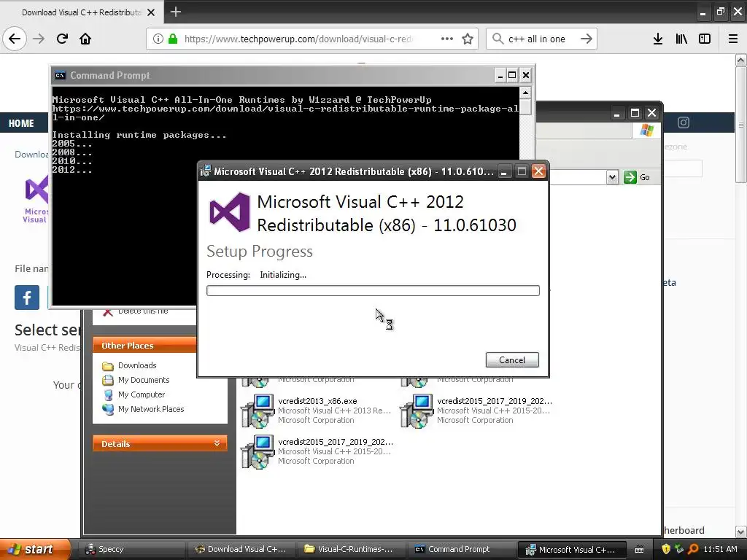Open Windows Start menu

pyautogui.click(x=35, y=549)
